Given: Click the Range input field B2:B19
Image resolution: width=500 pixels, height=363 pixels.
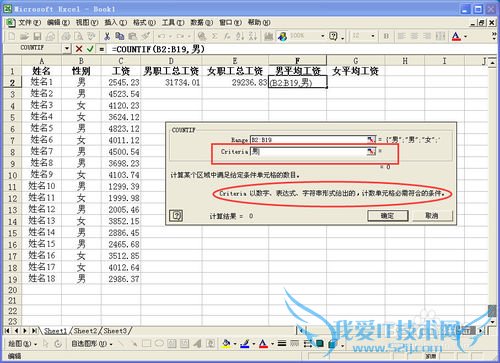Looking at the screenshot, I should (308, 139).
